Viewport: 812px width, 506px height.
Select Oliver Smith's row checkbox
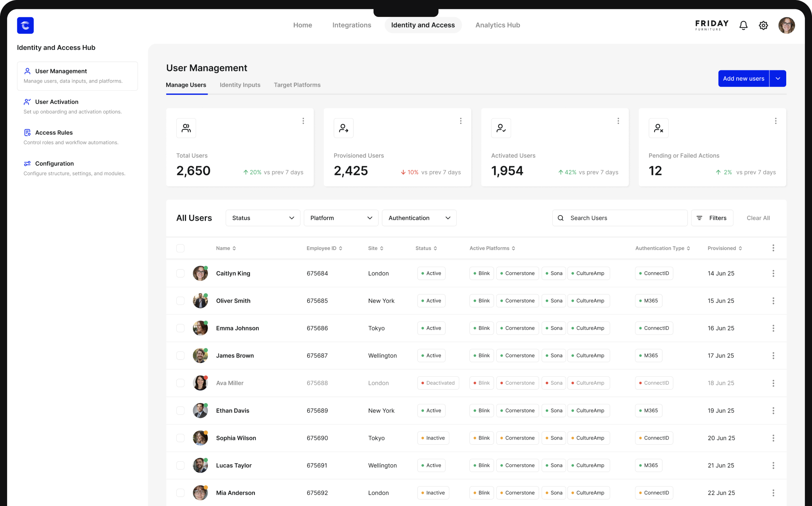180,301
